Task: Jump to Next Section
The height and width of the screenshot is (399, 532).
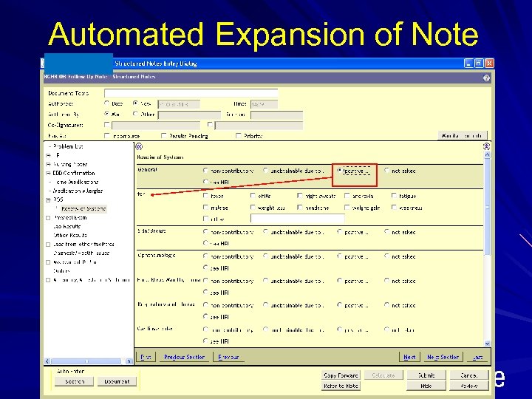Action: pos(443,357)
